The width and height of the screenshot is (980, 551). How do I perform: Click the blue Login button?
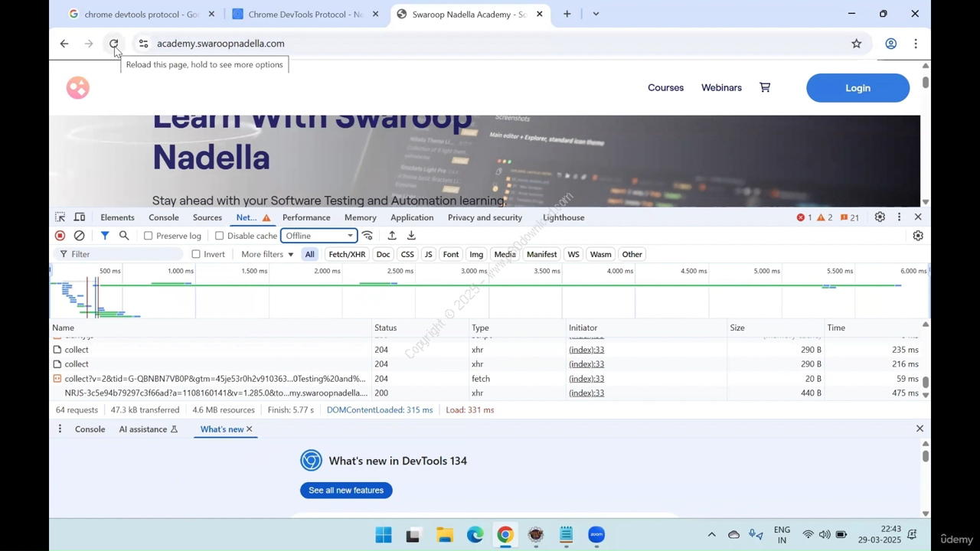pos(857,88)
